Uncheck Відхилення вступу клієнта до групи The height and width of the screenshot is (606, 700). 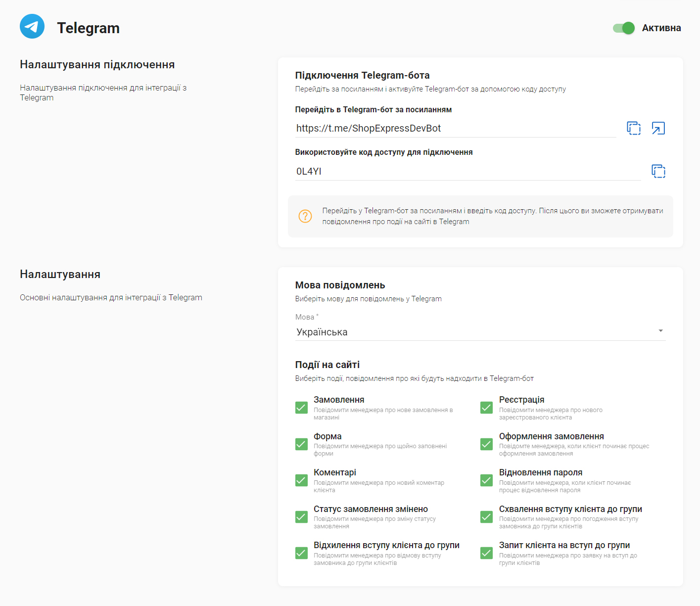[x=301, y=553]
